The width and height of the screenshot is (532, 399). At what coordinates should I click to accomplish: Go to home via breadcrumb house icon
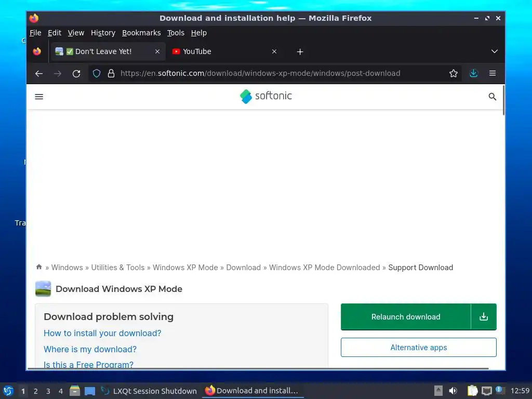pyautogui.click(x=39, y=267)
